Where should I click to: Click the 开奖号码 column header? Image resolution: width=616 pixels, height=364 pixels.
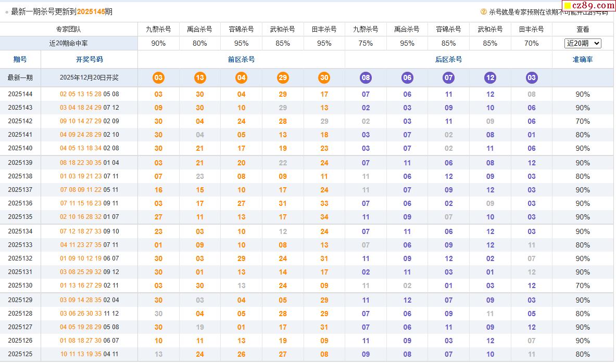coord(89,60)
